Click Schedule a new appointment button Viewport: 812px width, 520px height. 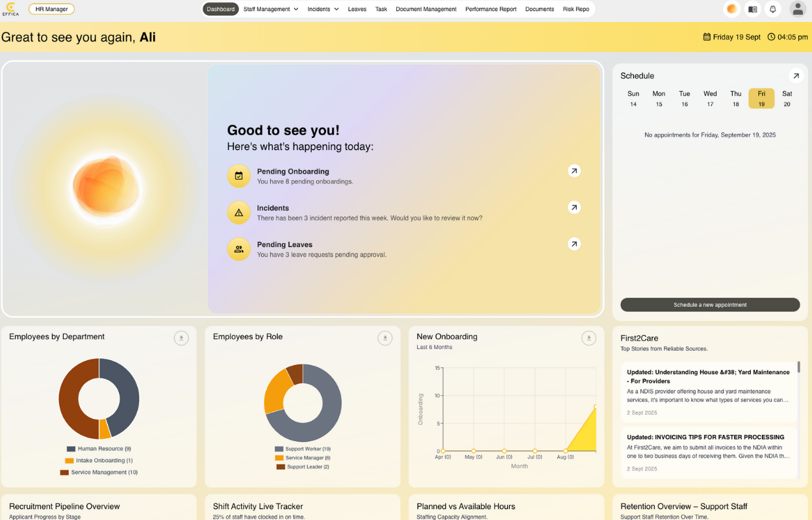tap(710, 305)
